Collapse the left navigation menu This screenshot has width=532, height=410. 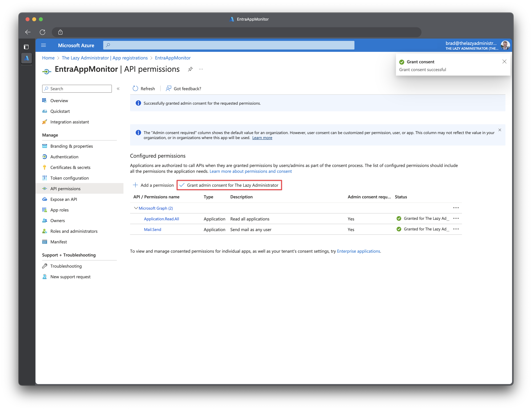click(x=118, y=89)
